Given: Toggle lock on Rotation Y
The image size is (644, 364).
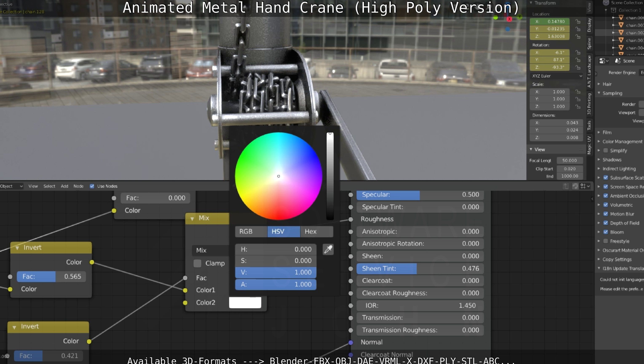Looking at the screenshot, I should (x=578, y=60).
